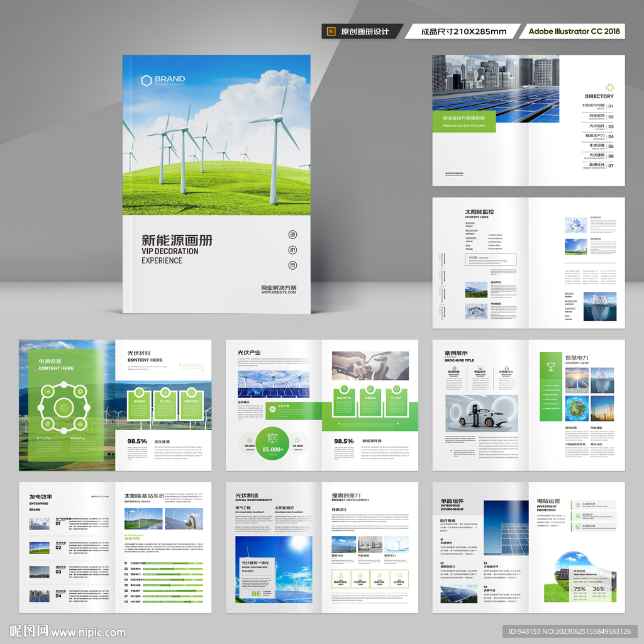Select directory entry 商业屋顶 02
644x644 pixels.
[x=601, y=116]
